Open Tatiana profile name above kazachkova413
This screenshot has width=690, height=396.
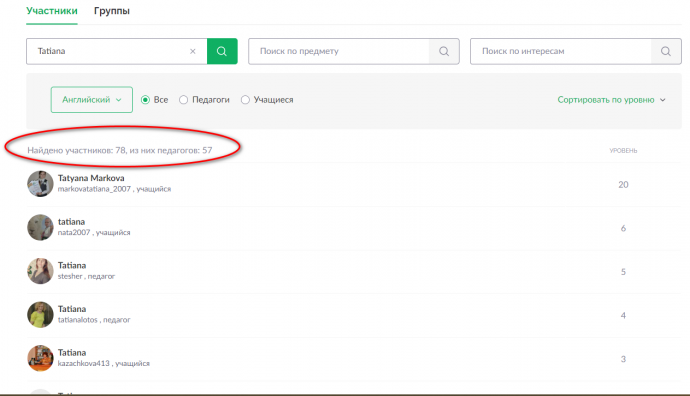[72, 352]
